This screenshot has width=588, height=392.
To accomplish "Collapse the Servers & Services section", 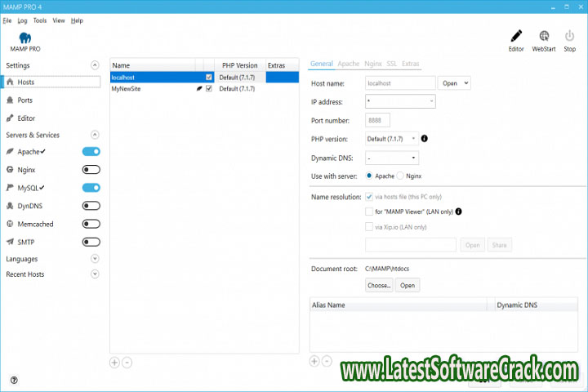I will point(95,135).
